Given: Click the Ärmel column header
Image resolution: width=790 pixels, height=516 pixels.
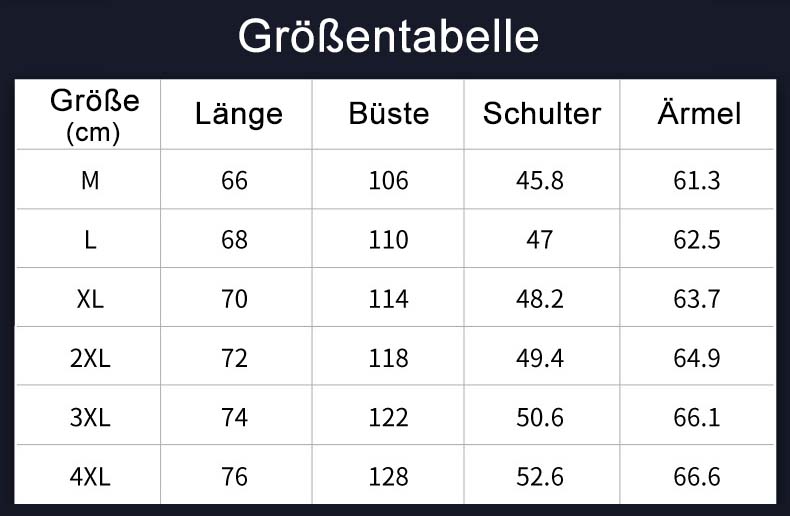Looking at the screenshot, I should point(698,113).
